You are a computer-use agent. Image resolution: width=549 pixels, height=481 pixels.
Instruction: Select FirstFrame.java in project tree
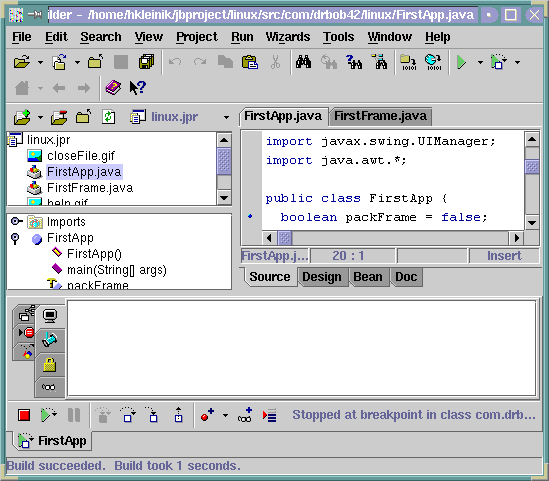pos(90,188)
